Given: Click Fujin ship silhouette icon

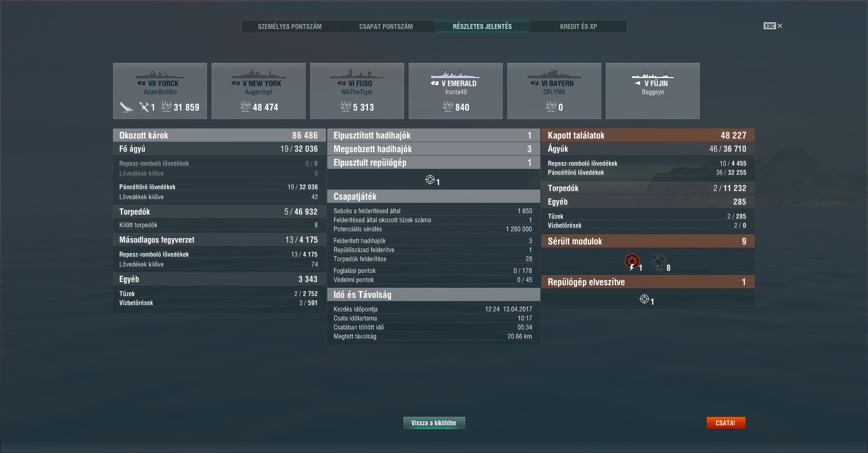Looking at the screenshot, I should (x=652, y=74).
